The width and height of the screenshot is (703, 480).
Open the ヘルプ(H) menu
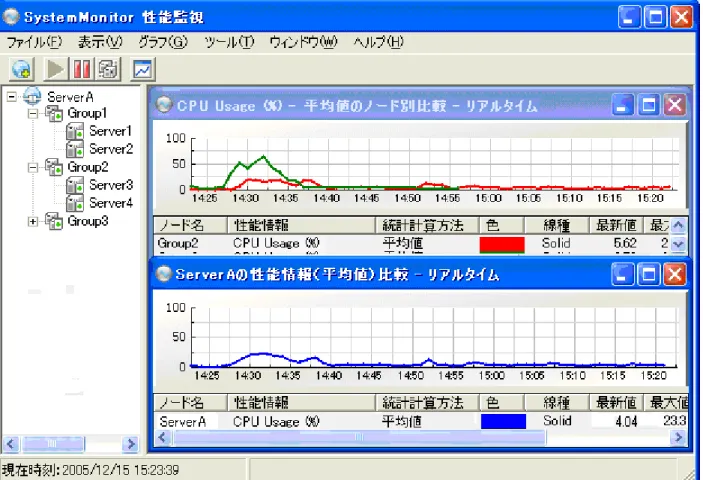[378, 42]
